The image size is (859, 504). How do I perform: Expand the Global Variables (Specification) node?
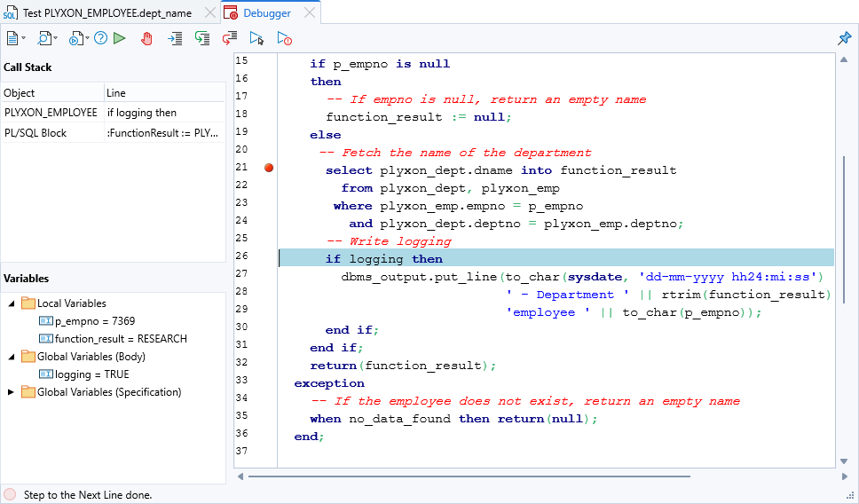[x=11, y=392]
